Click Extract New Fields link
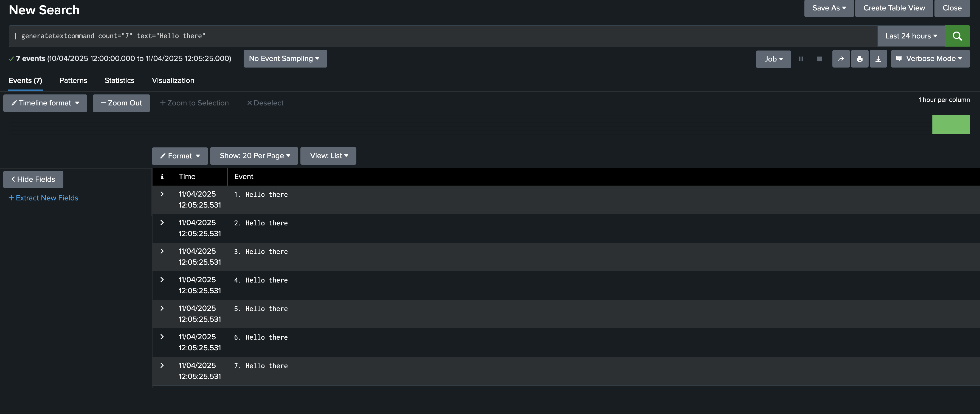 (43, 198)
